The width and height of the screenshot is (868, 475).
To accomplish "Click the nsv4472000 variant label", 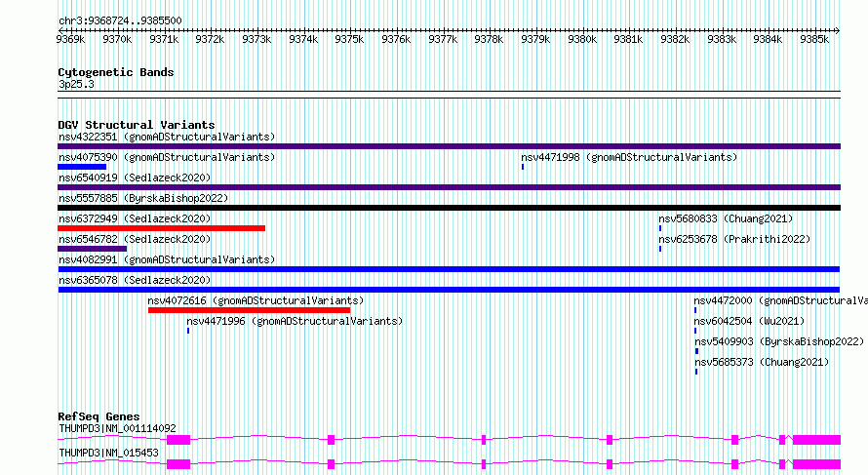I will pyautogui.click(x=780, y=300).
